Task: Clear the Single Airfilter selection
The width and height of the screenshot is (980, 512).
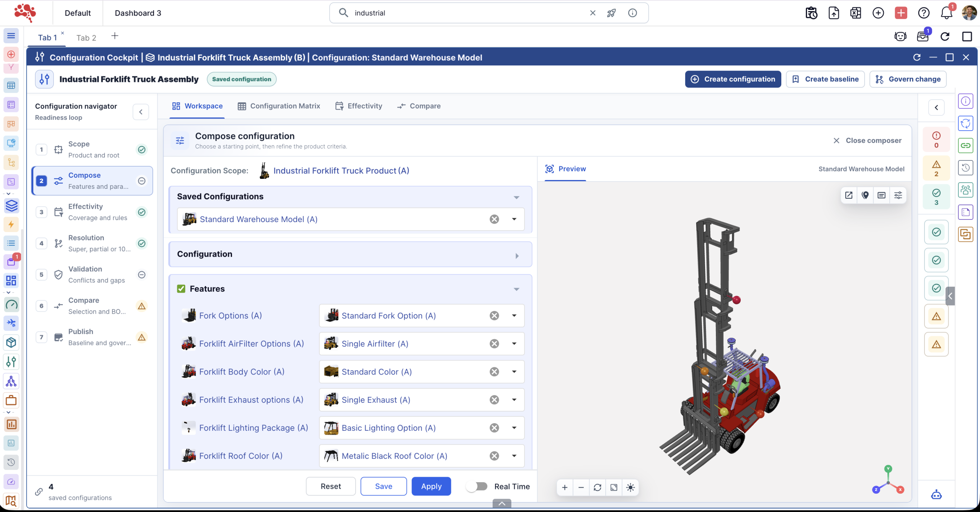Action: tap(495, 344)
